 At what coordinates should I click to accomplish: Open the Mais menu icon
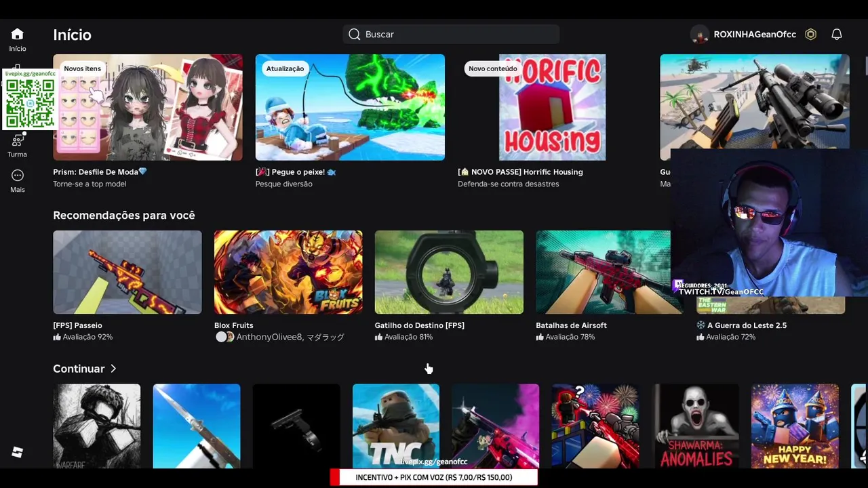coord(18,176)
